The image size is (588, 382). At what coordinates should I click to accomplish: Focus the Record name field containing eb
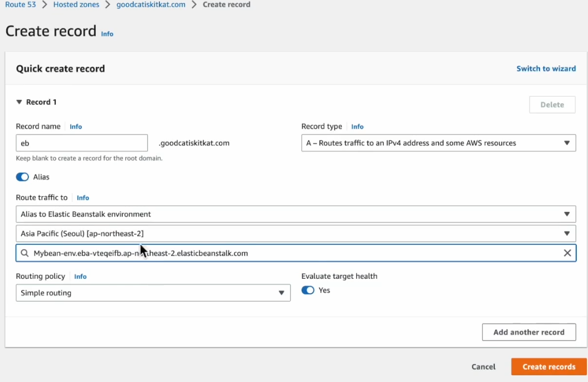(82, 143)
